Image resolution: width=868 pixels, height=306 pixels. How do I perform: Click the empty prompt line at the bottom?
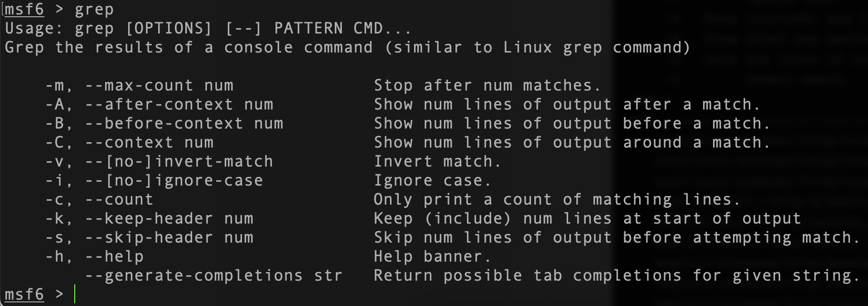coord(434,294)
